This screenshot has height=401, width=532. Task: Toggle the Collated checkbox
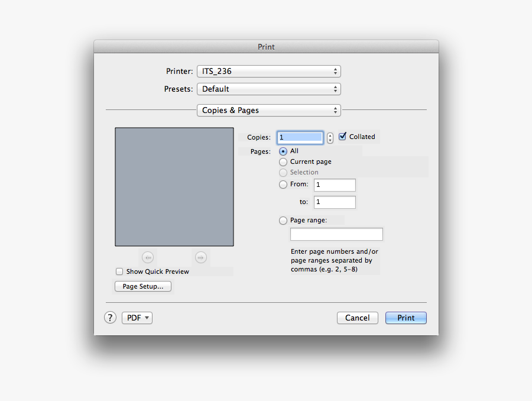(x=343, y=136)
